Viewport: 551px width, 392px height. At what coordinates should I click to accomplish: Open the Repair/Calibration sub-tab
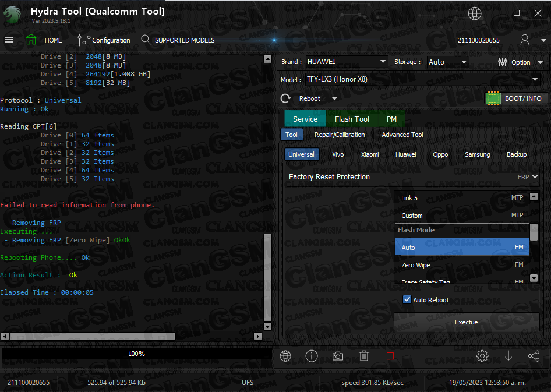coord(340,135)
